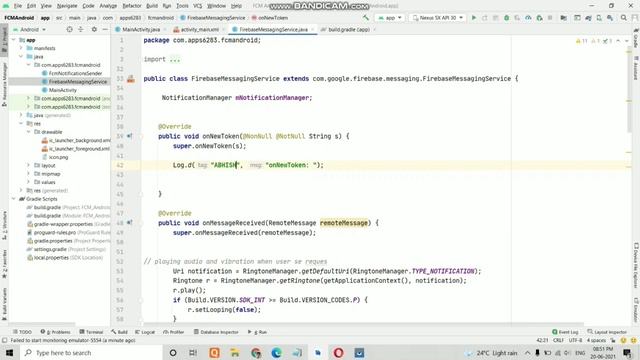The height and width of the screenshot is (360, 640).
Task: Open the Refactor menu
Action: click(132, 6)
